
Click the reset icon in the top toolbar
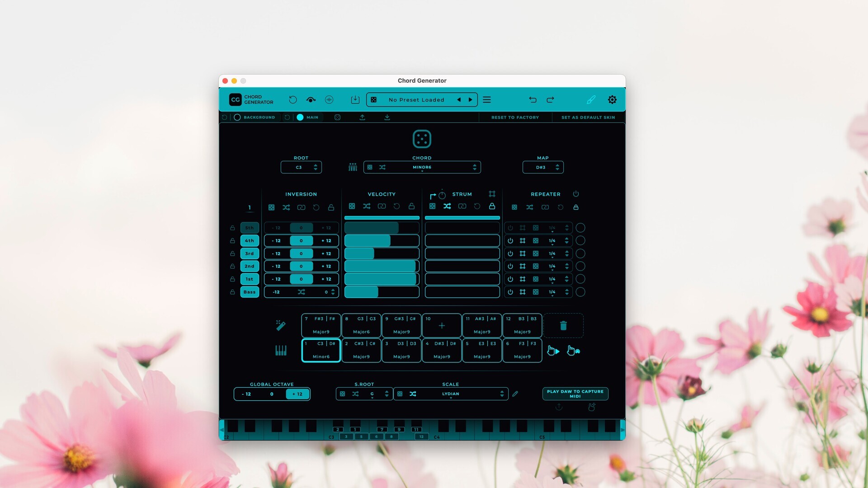pos(293,99)
